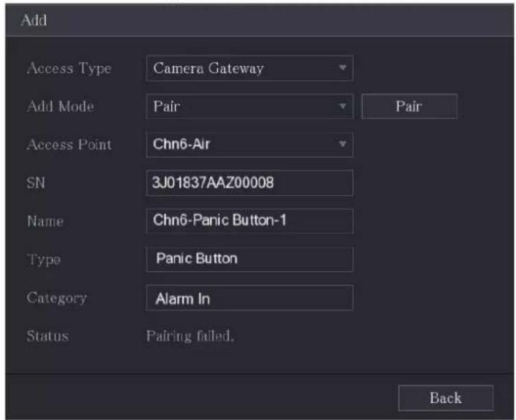The image size is (516, 420).
Task: Click the 'Access Point' label
Action: coord(69,145)
